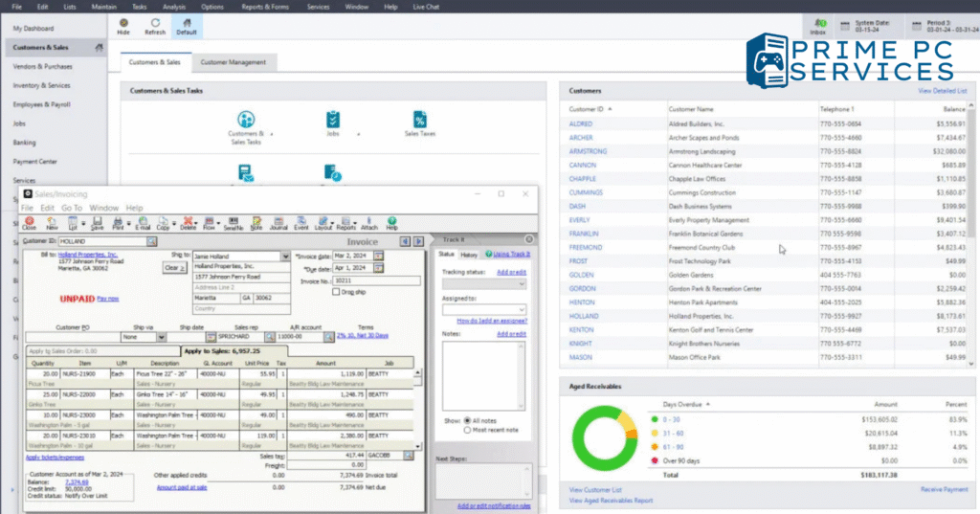
Task: Click the Customer ID lookup magnifier
Action: [x=152, y=242]
